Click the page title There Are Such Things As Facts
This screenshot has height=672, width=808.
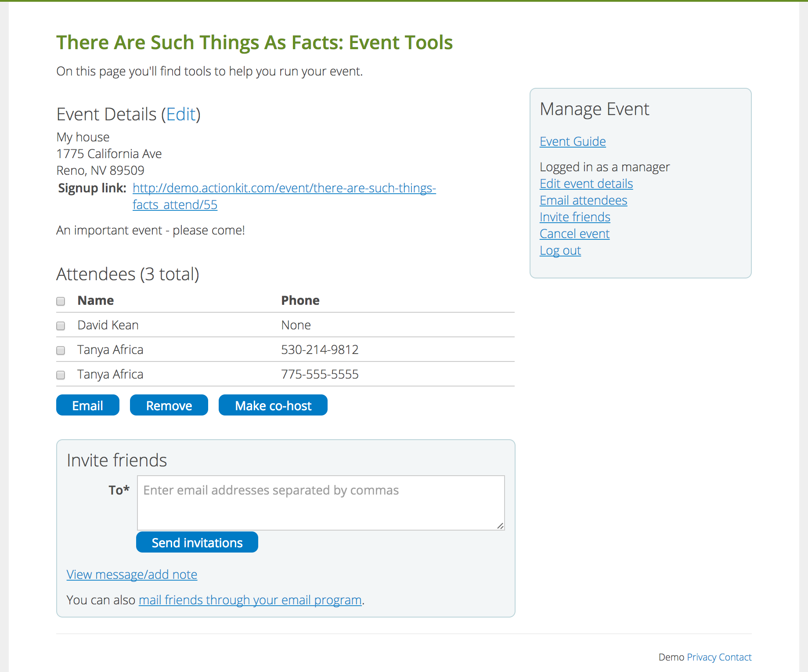pos(255,43)
